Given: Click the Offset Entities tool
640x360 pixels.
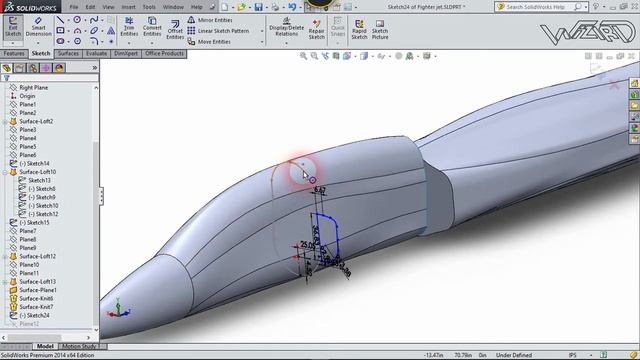Looking at the screenshot, I should click(x=175, y=29).
